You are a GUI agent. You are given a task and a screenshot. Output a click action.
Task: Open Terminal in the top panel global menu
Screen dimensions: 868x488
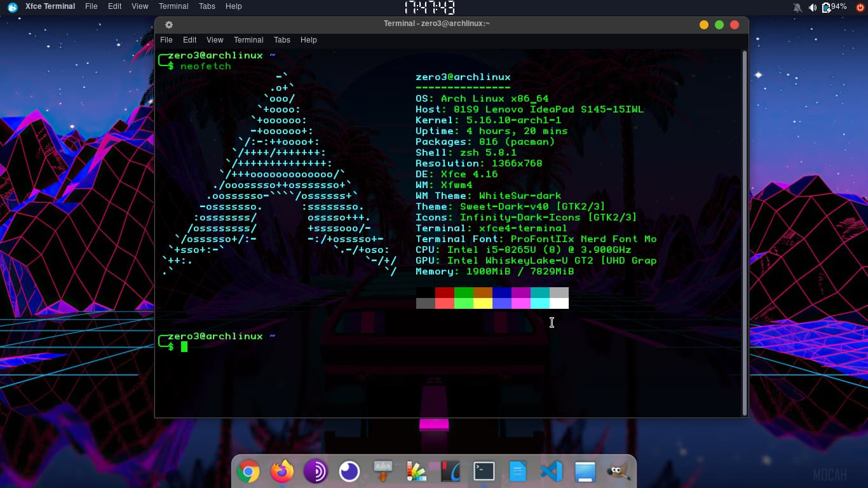173,6
